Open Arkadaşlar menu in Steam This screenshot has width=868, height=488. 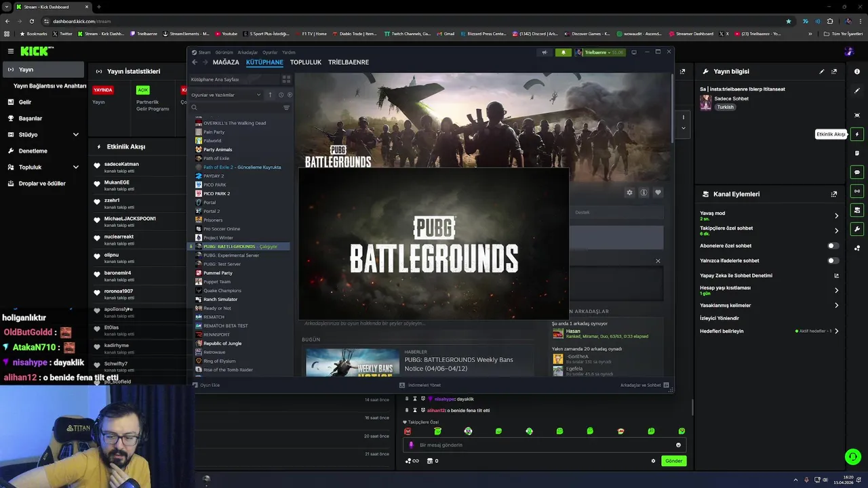(248, 52)
